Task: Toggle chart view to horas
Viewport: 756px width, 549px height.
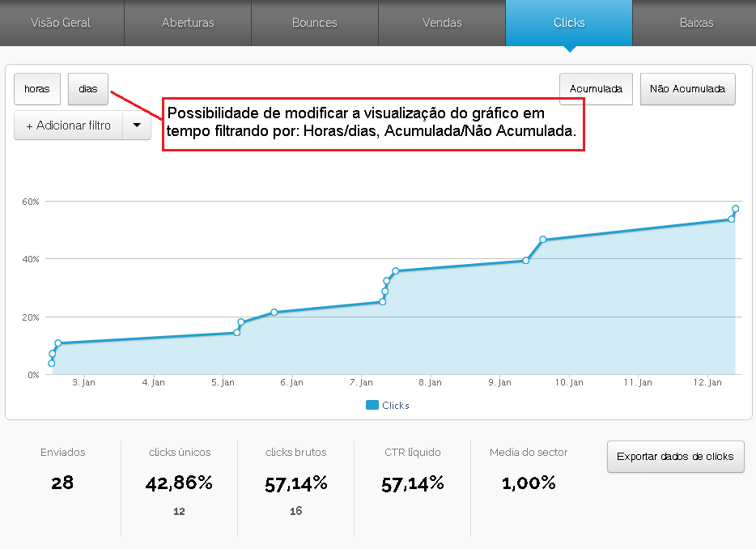Action: pos(37,89)
